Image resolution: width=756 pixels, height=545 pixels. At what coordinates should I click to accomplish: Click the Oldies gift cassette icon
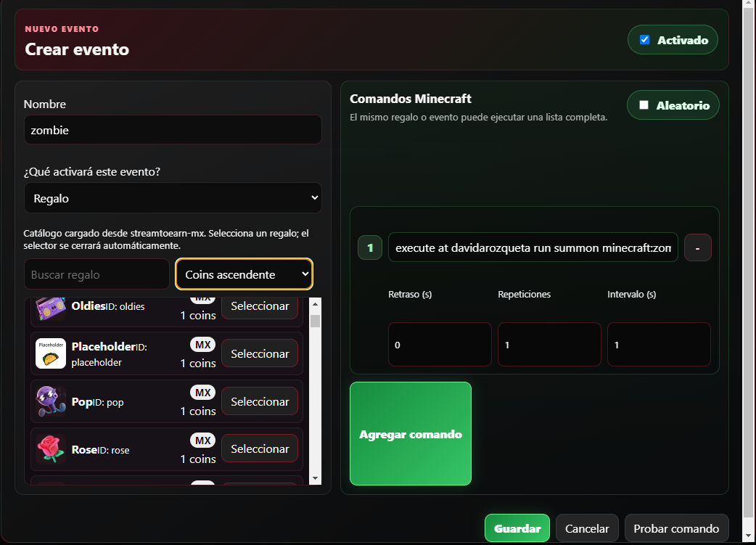point(51,308)
